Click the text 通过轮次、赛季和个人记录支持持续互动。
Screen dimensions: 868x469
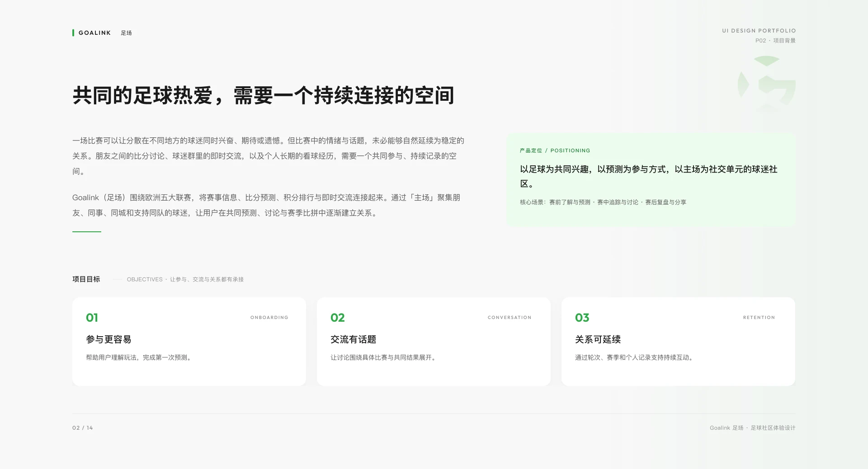pos(634,357)
